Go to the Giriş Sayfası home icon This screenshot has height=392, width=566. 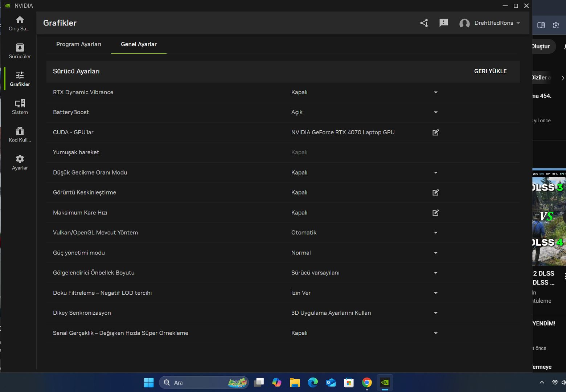pyautogui.click(x=20, y=20)
